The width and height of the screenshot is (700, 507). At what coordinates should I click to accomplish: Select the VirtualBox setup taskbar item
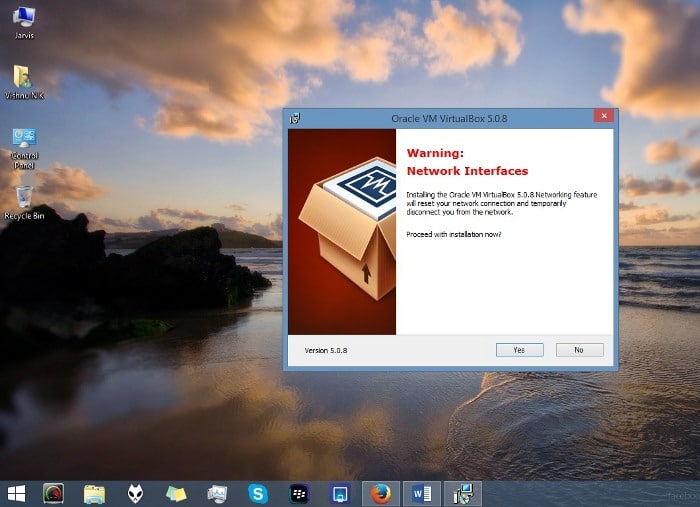tap(463, 493)
